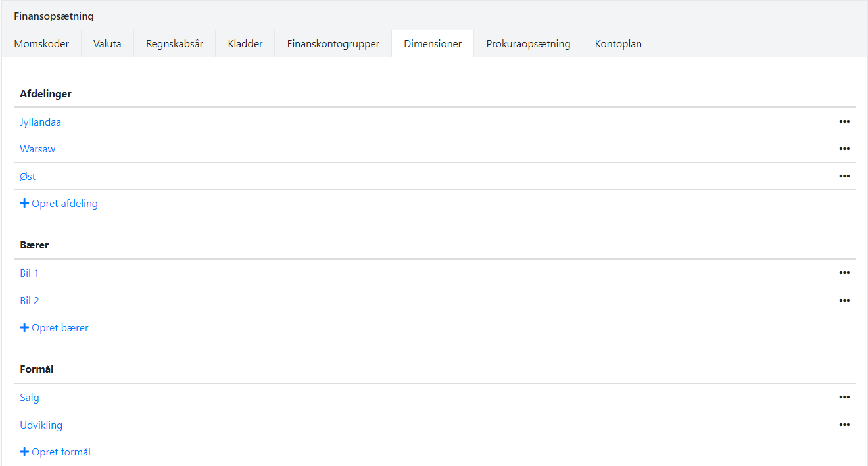Open the Valuta tab
This screenshot has width=868, height=466.
[x=107, y=44]
